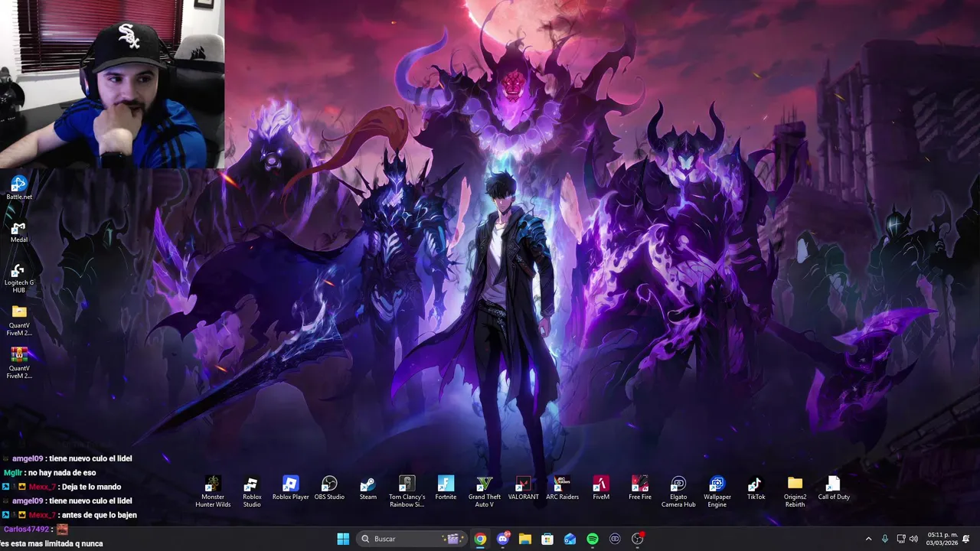Expand the hidden system tray icons chevron
The image size is (980, 551).
868,539
